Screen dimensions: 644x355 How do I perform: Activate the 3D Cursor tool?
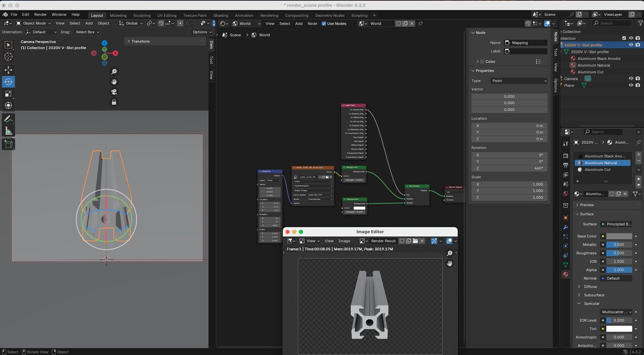pyautogui.click(x=9, y=56)
